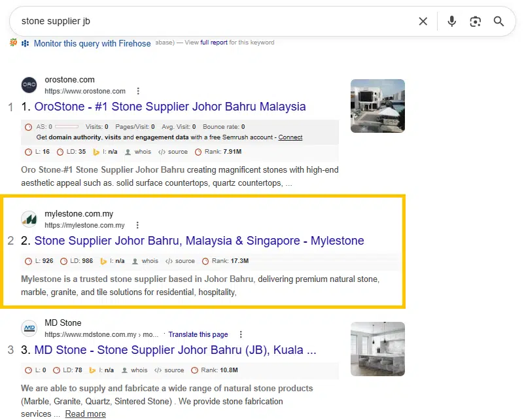This screenshot has height=420, width=524.
Task: Click the L: 0 icon for MD Stone
Action: pos(28,370)
